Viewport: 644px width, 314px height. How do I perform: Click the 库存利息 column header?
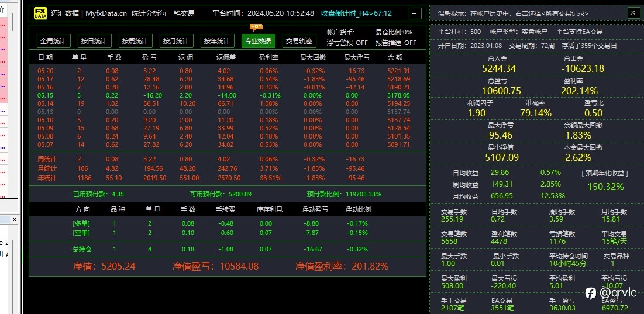pos(270,209)
